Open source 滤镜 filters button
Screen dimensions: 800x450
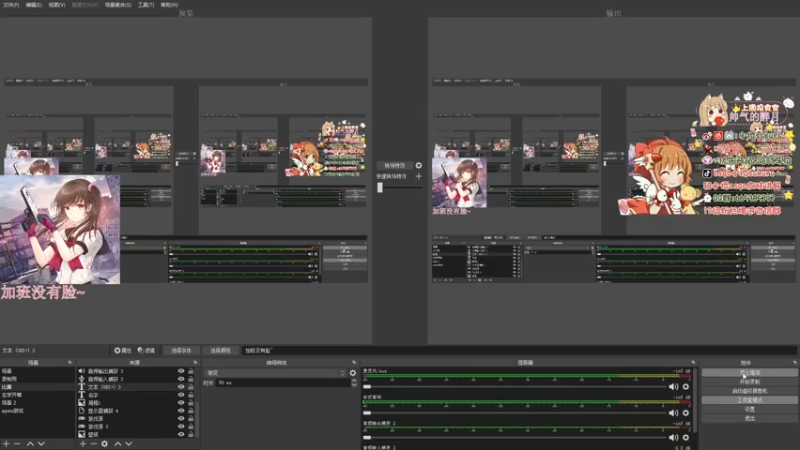(146, 351)
